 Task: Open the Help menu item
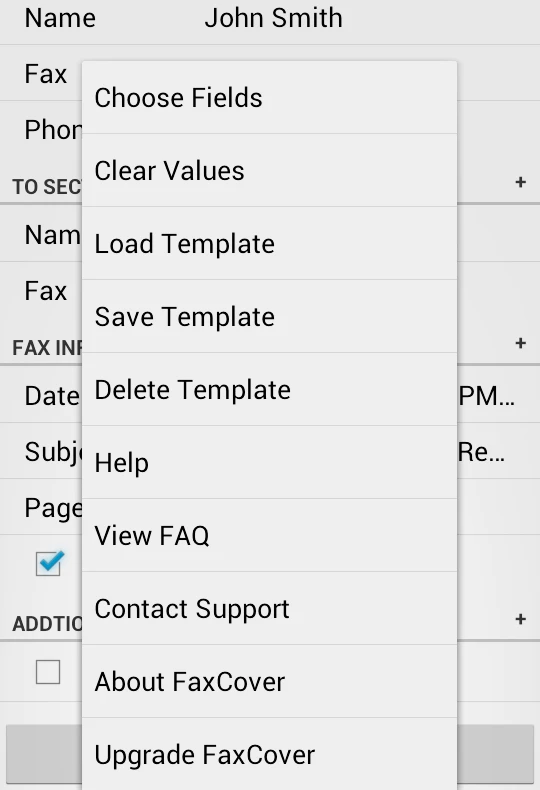(269, 463)
